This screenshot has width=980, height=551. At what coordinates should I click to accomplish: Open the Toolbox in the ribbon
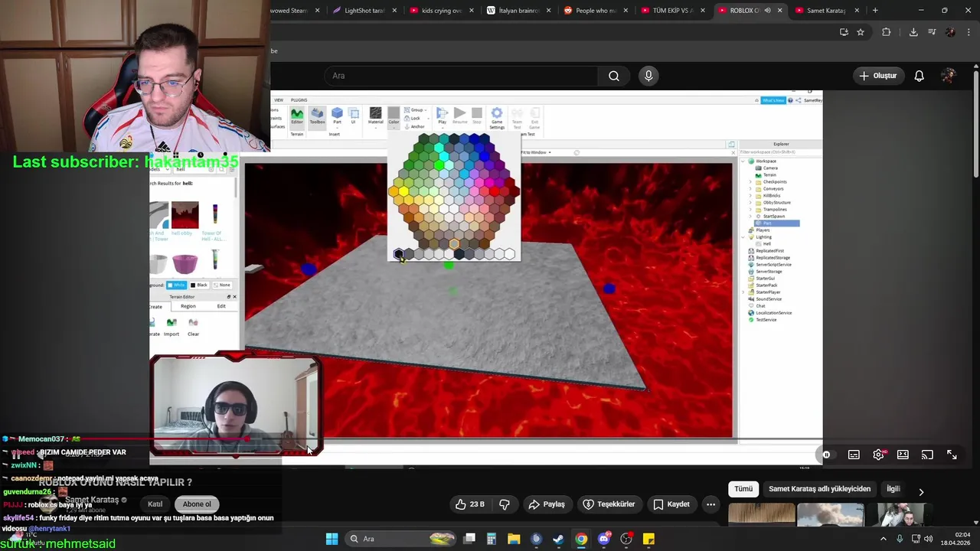[317, 116]
